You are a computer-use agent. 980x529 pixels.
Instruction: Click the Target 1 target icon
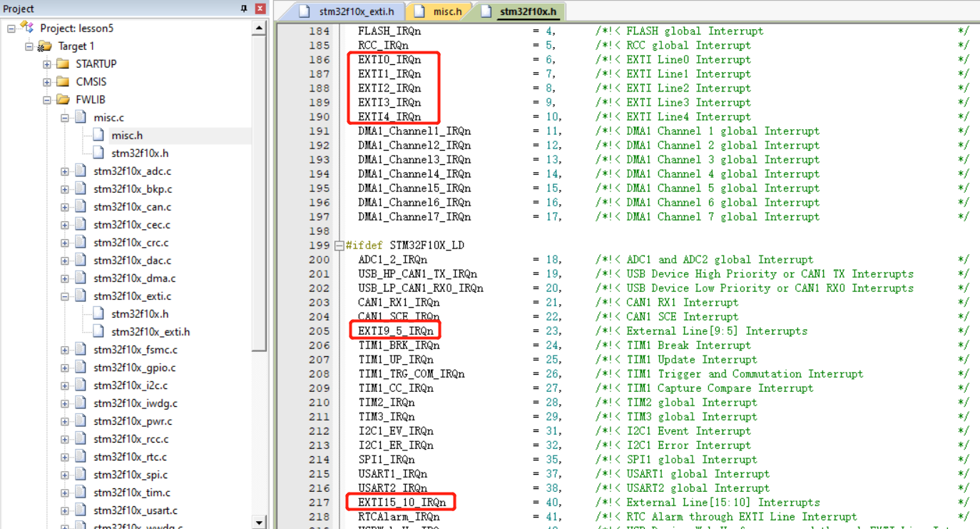[x=45, y=46]
